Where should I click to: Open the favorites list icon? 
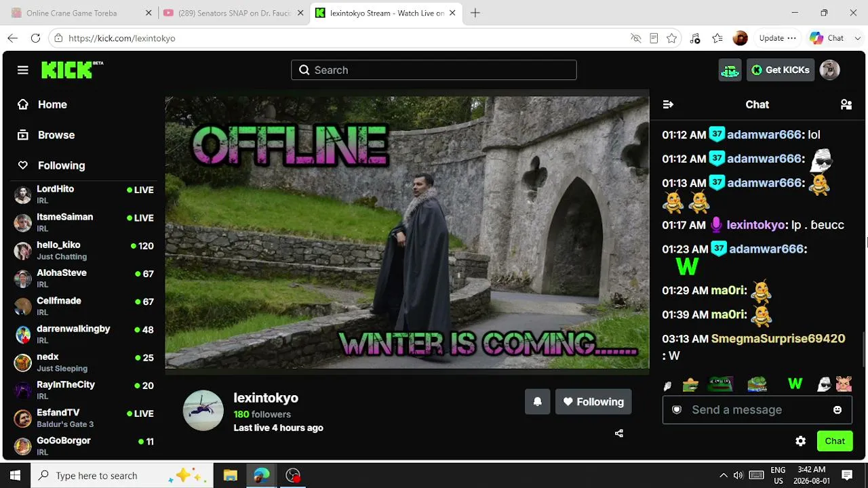point(717,38)
